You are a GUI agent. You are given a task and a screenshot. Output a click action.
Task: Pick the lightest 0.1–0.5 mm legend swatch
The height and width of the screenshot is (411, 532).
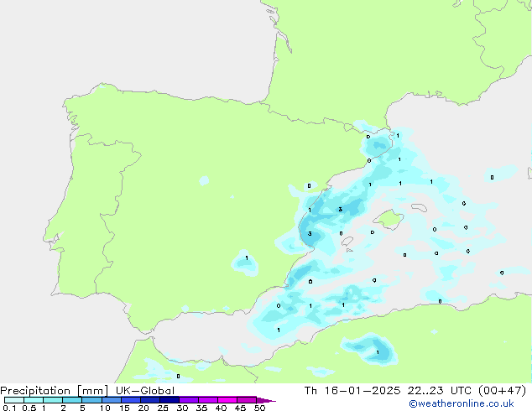[14, 400]
